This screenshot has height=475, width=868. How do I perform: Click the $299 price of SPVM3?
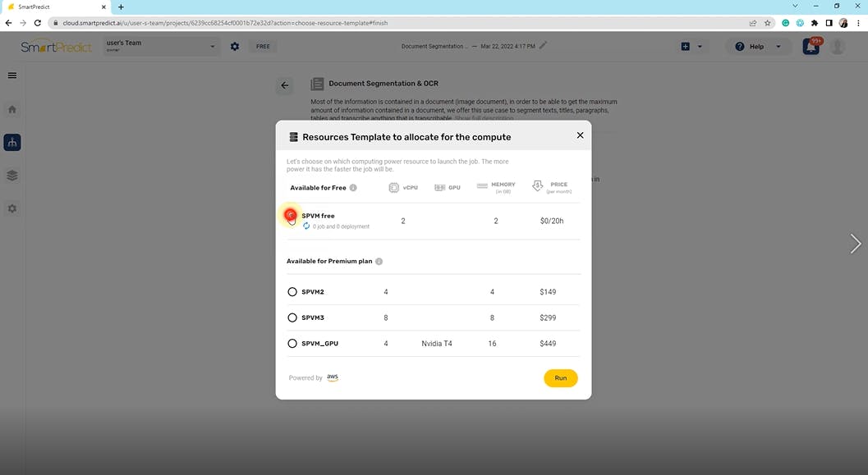point(548,318)
